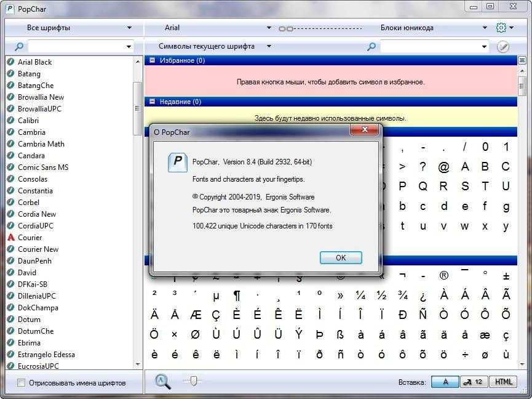Click the character search magnifier icon

pos(371,46)
